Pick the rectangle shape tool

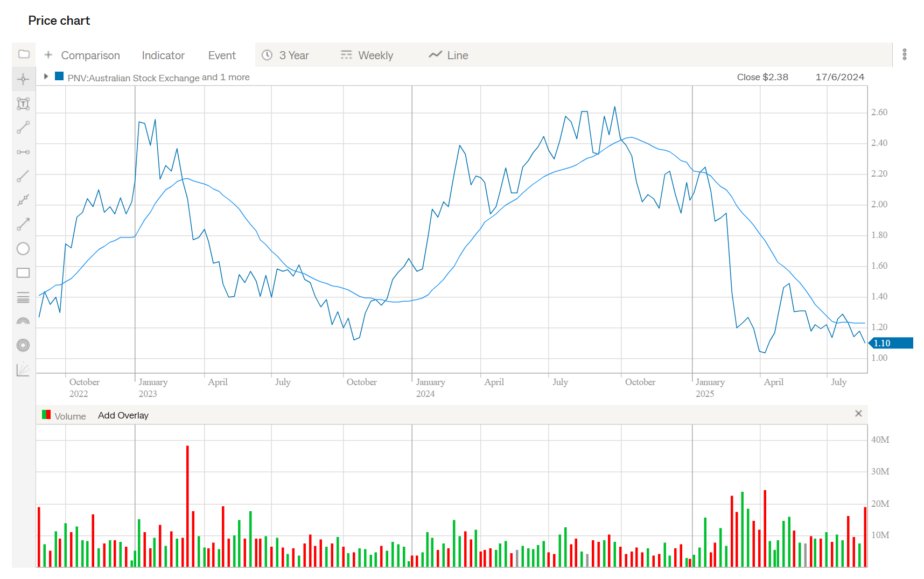point(23,273)
